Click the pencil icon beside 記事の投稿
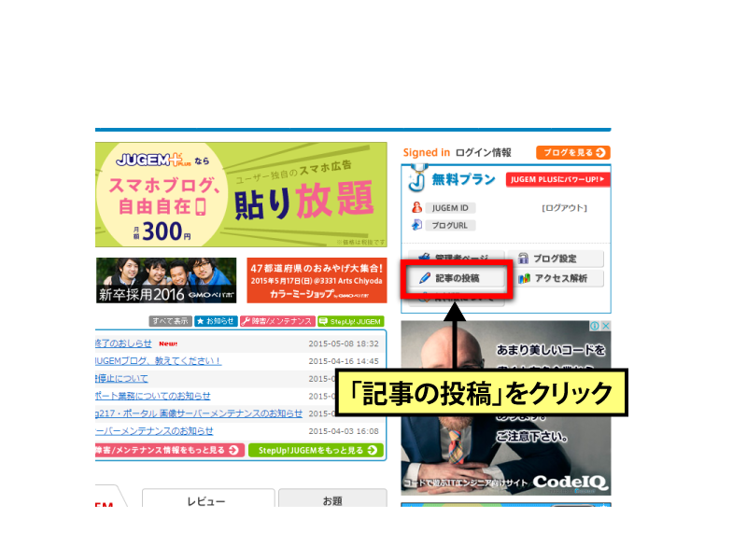 click(425, 278)
